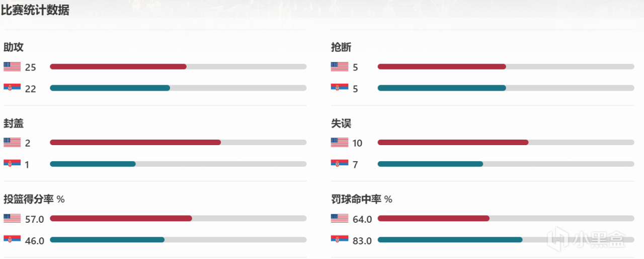Select the USA flag beside 封盖 value 2

click(12, 143)
